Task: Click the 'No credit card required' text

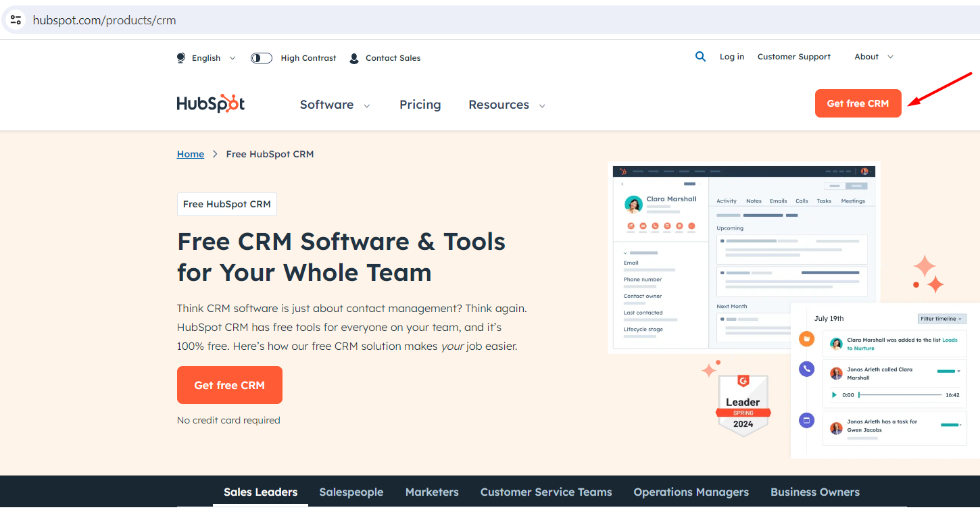Action: coord(228,420)
